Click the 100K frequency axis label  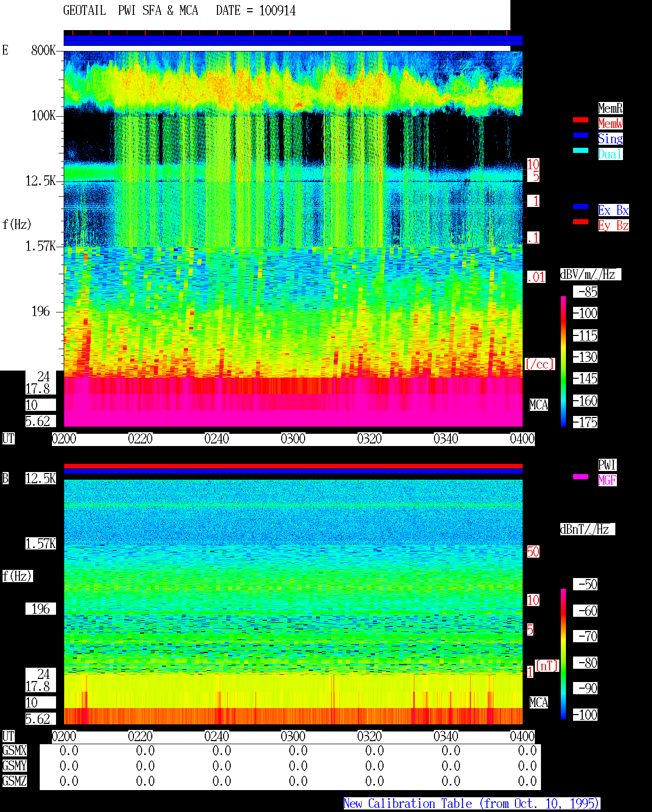pos(43,115)
